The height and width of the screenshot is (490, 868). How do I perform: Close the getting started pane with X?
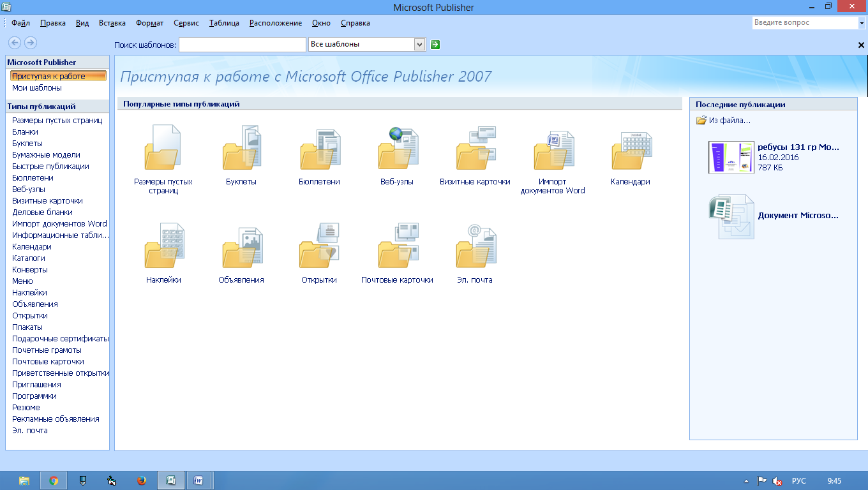[x=861, y=45]
